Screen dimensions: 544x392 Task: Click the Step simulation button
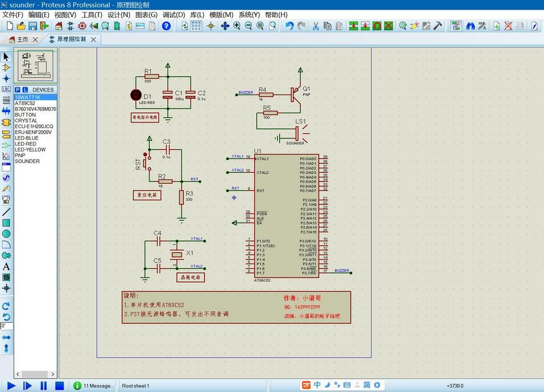point(27,385)
